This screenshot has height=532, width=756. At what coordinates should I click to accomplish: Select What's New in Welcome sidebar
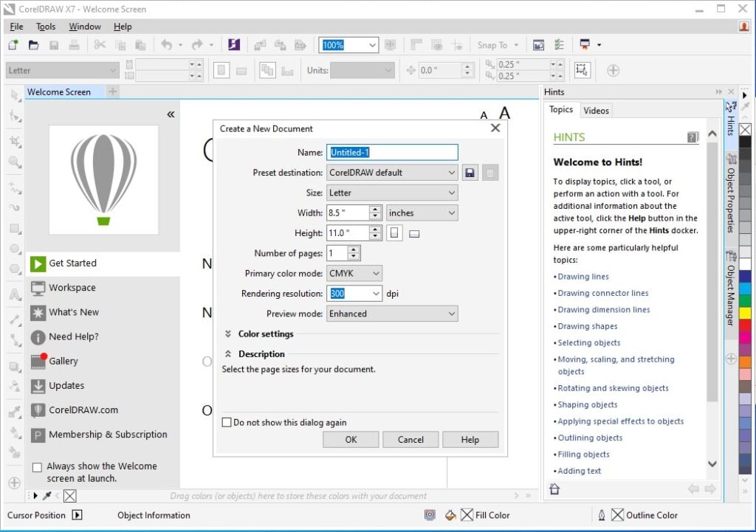[103, 312]
